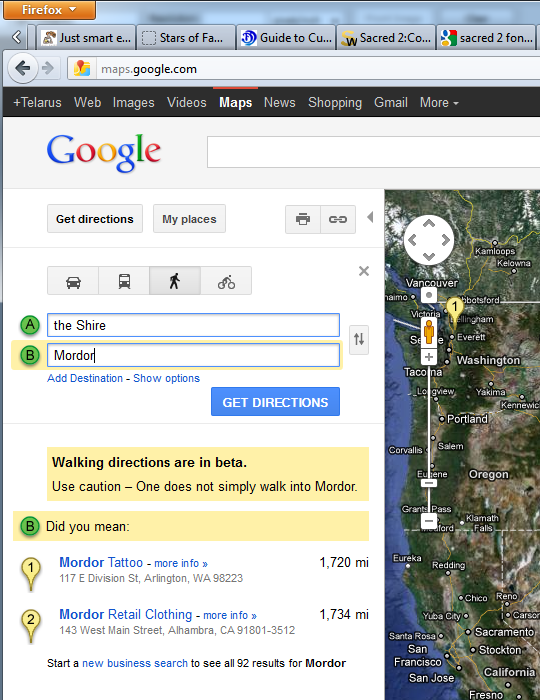The width and height of the screenshot is (540, 700).
Task: Expand the More menu in Google bar
Action: pos(439,103)
